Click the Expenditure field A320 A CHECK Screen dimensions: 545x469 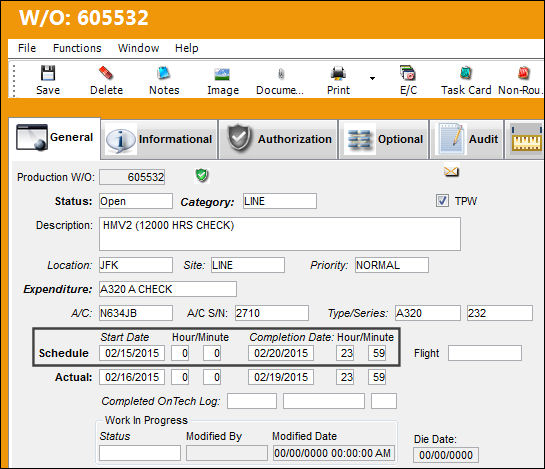[168, 289]
